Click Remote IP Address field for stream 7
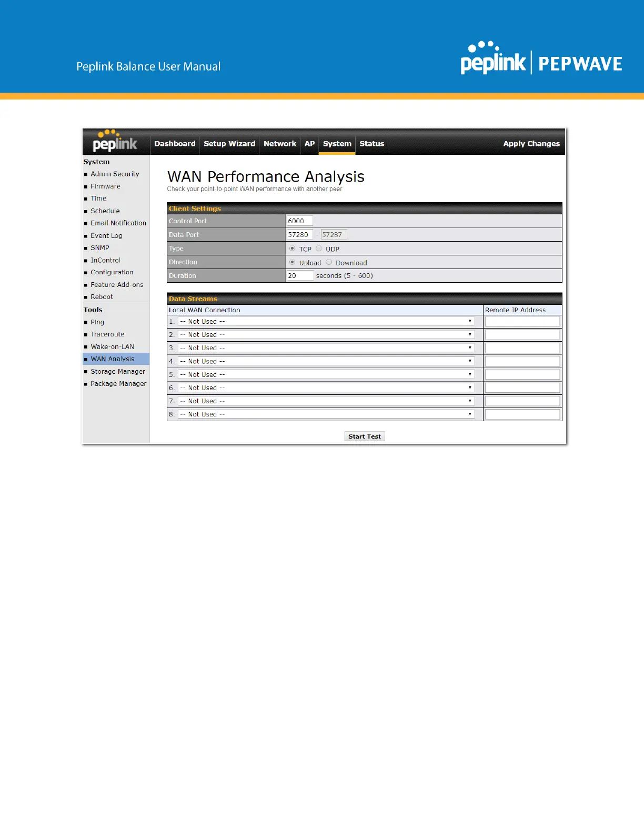The height and width of the screenshot is (834, 644). pos(522,401)
